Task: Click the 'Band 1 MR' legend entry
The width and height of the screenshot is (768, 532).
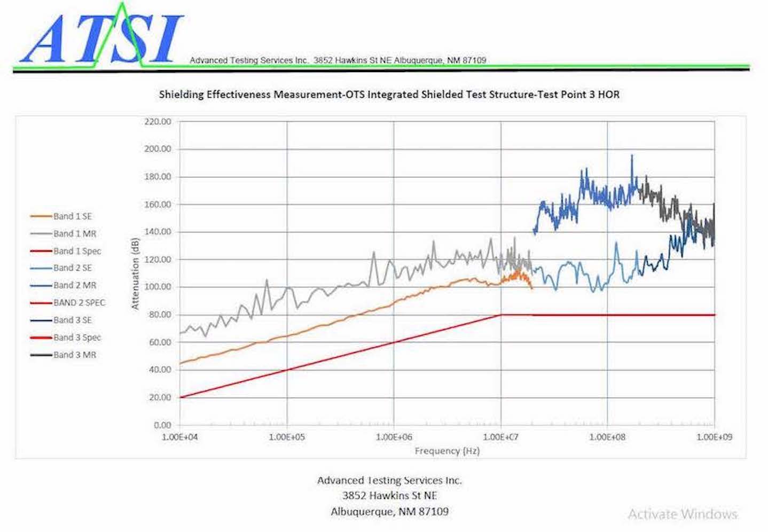Action: click(64, 233)
